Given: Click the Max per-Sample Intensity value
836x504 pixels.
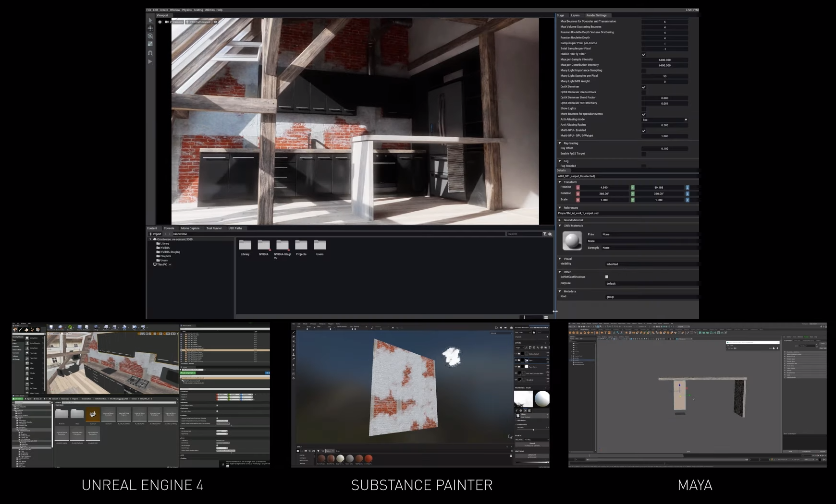Looking at the screenshot, I should pyautogui.click(x=665, y=60).
